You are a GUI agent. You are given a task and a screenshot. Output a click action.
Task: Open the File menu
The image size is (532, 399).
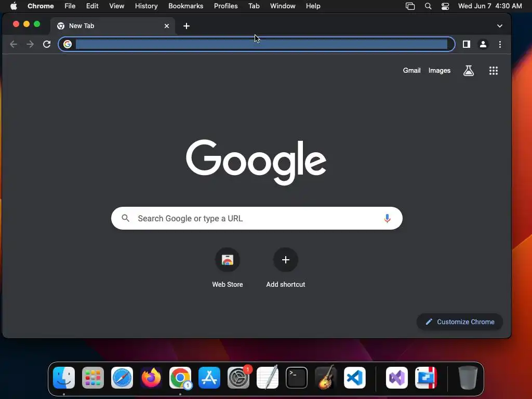pyautogui.click(x=70, y=6)
